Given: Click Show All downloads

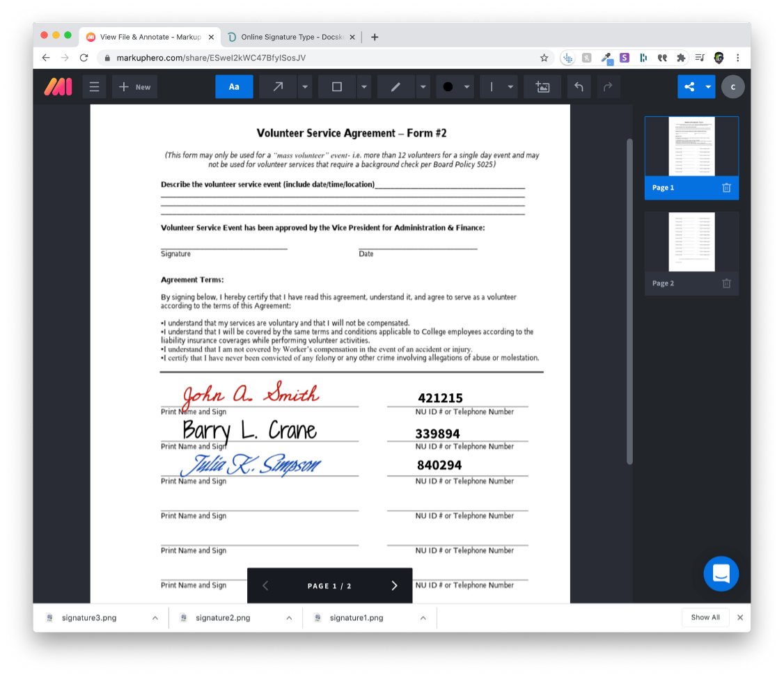Looking at the screenshot, I should coord(705,617).
